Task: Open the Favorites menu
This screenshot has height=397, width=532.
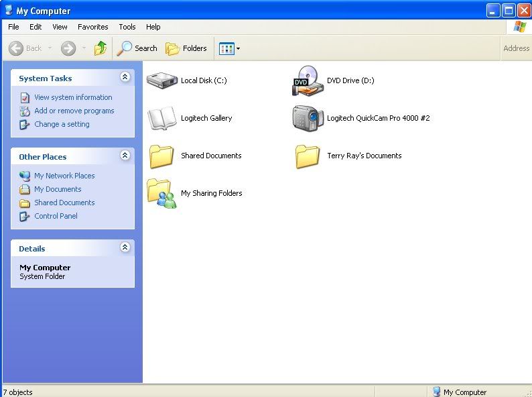Action: click(x=92, y=27)
